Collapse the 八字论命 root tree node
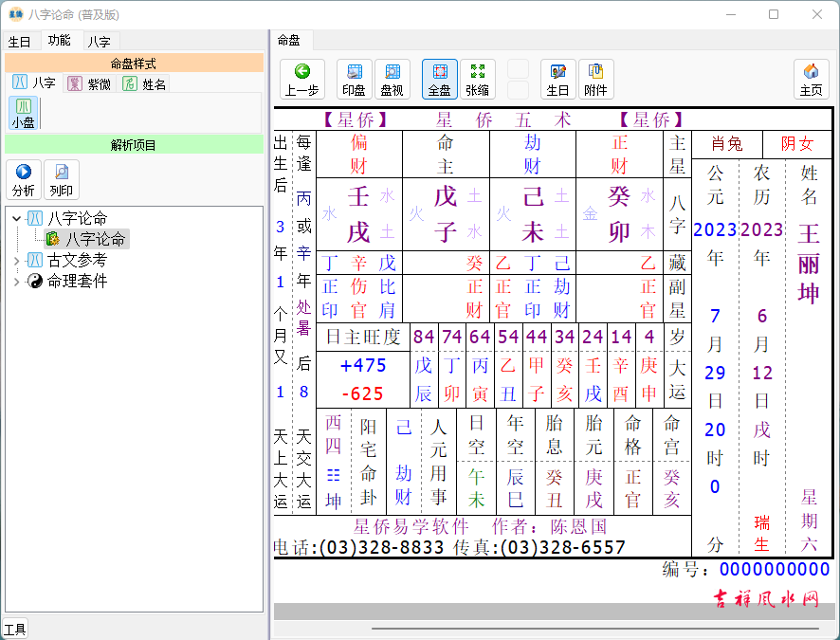This screenshot has width=840, height=640. coord(17,218)
